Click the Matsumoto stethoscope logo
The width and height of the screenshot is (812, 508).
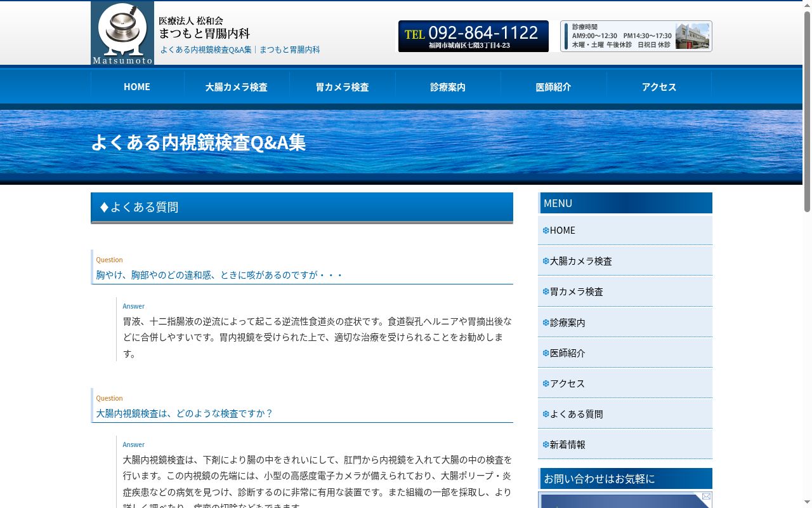coord(122,33)
